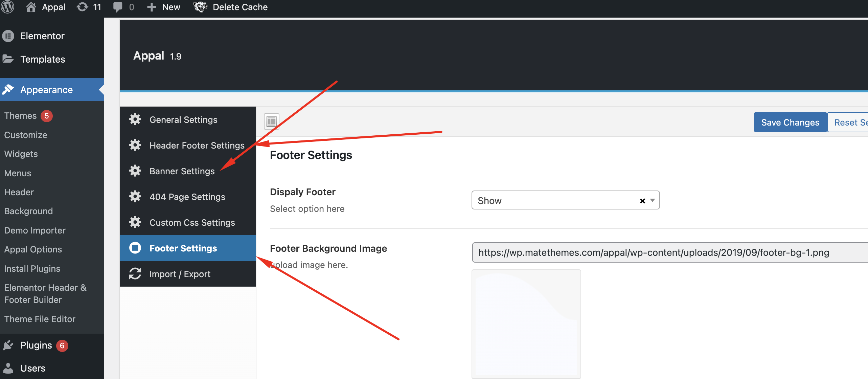Click the WordPress logo icon
This screenshot has height=379, width=868.
tap(7, 7)
